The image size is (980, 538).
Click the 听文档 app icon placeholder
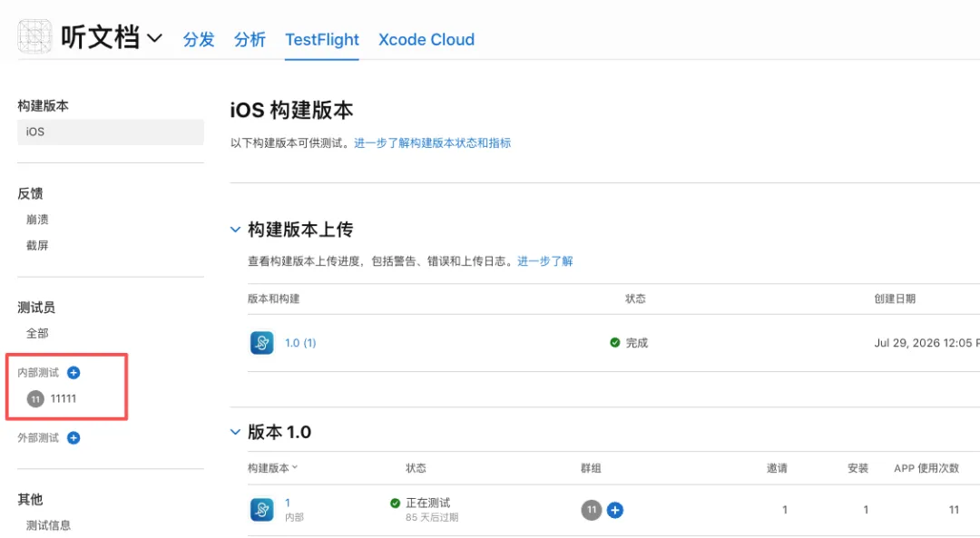coord(35,37)
